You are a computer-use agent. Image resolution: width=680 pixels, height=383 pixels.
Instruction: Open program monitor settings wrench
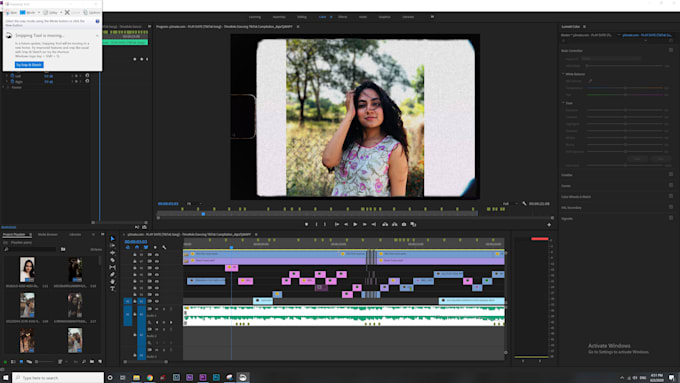pyautogui.click(x=524, y=203)
